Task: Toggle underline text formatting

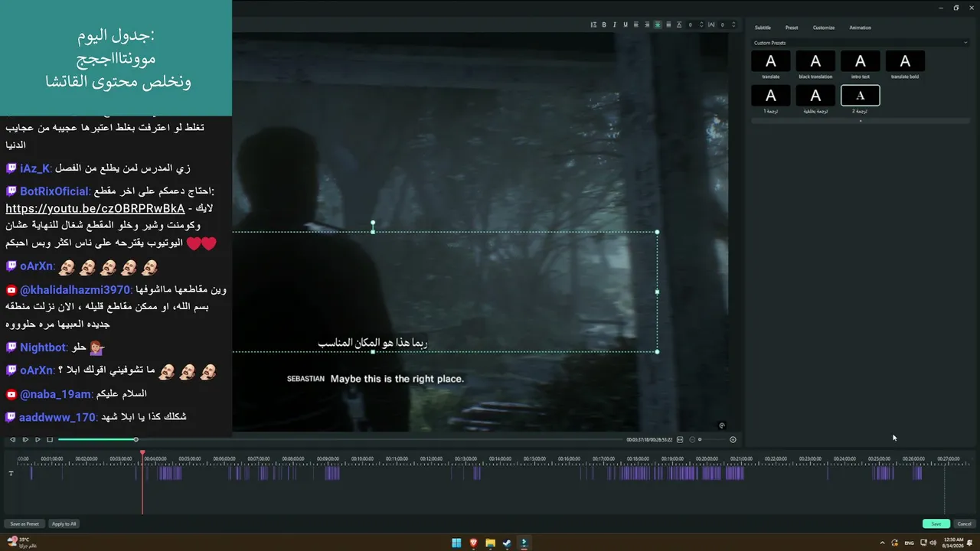Action: pyautogui.click(x=626, y=24)
